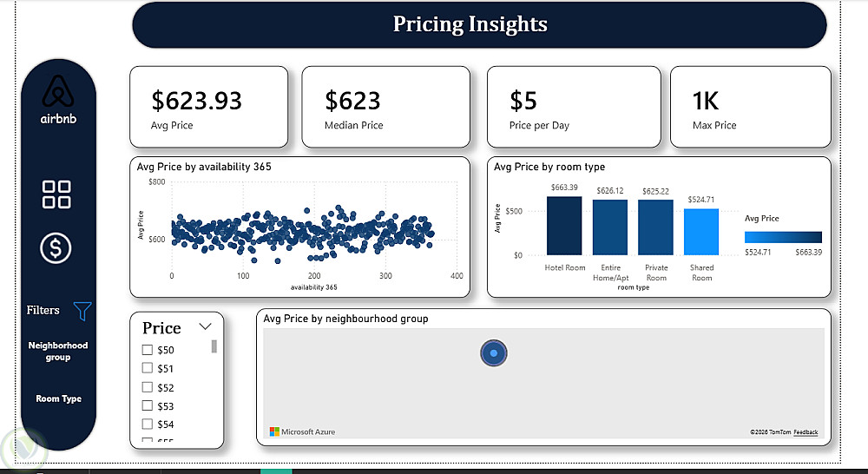Open the Neighborhood group filter

(58, 351)
